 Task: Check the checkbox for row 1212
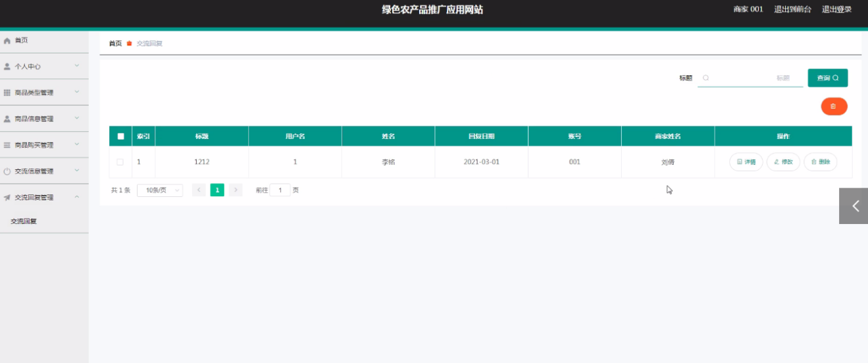pyautogui.click(x=120, y=161)
